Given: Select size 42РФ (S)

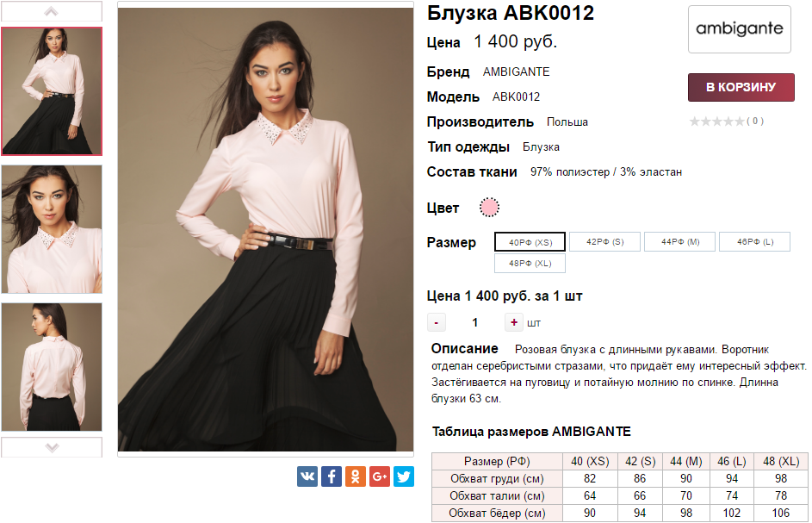Looking at the screenshot, I should pos(604,241).
